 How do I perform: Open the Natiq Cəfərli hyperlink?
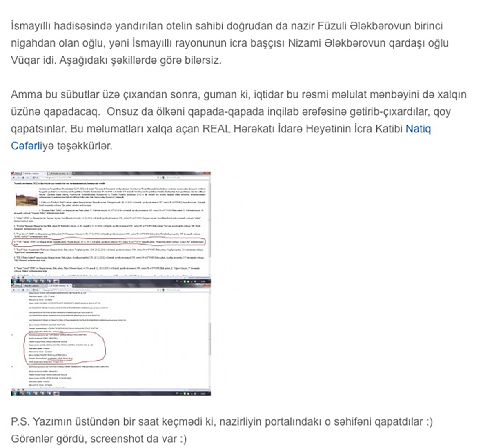click(x=418, y=129)
